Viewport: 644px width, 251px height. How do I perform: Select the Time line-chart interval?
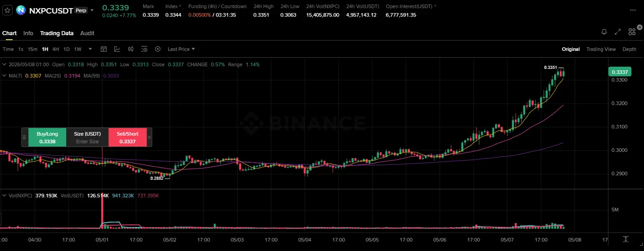tap(8, 49)
